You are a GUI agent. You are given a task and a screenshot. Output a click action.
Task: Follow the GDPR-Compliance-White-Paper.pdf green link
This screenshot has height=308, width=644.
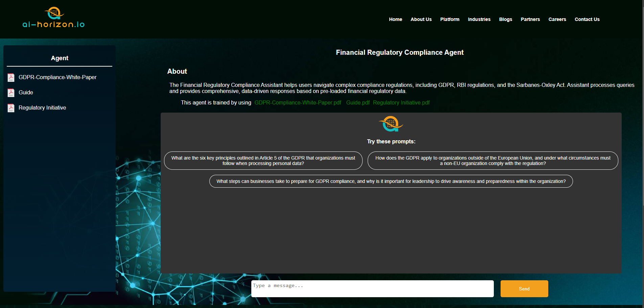point(298,103)
